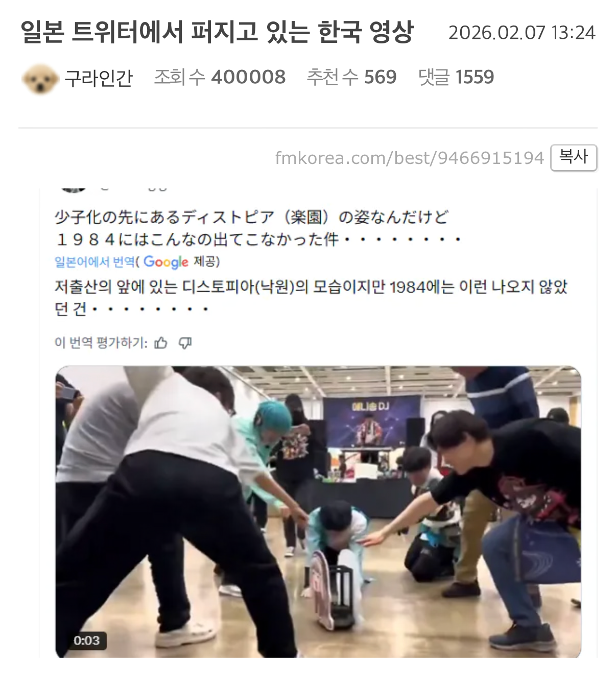Open the fmkorea.com/best/9466915194 link

tap(409, 158)
